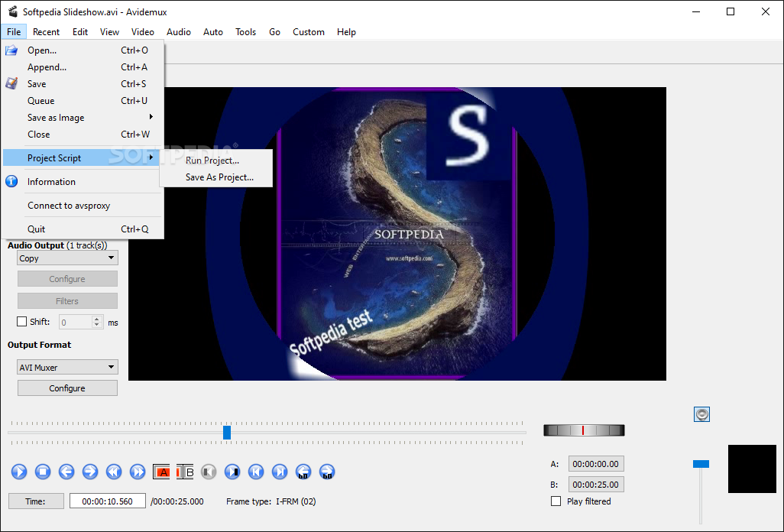Open the Audio Output Copy dropdown
This screenshot has height=532, width=784.
tap(67, 258)
